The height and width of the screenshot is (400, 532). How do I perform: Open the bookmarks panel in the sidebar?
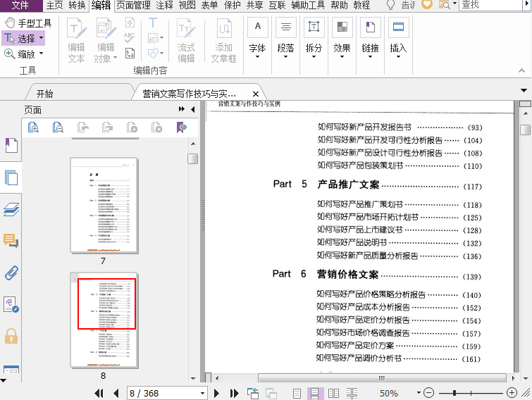(x=11, y=146)
